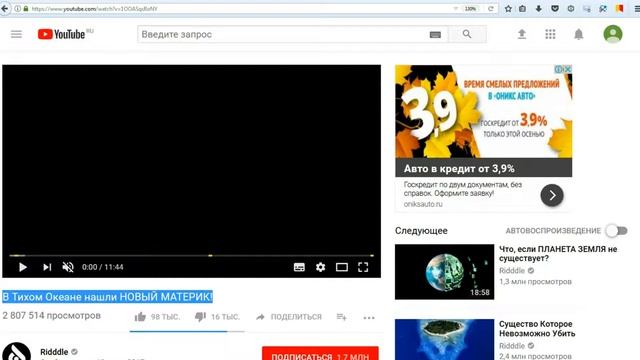
Task: Dislike the video (16 тыс.)
Action: 217,317
